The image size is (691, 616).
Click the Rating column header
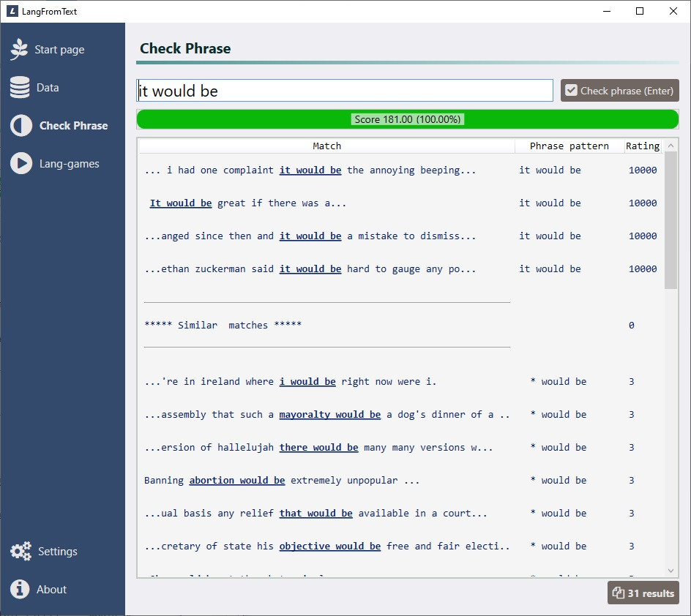tap(643, 146)
